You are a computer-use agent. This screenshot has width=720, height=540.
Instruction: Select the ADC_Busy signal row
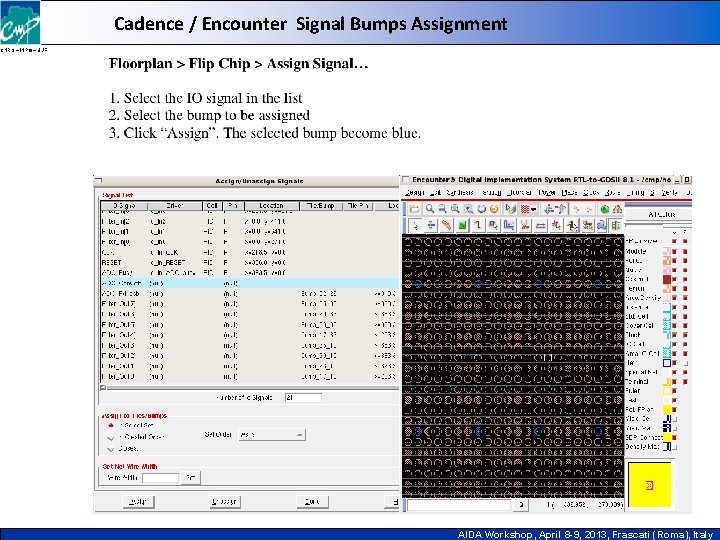coord(249,272)
